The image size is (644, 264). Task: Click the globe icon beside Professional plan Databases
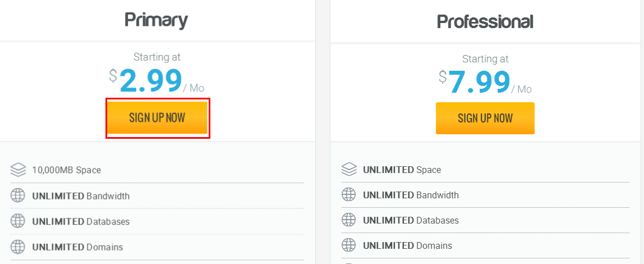pos(349,220)
